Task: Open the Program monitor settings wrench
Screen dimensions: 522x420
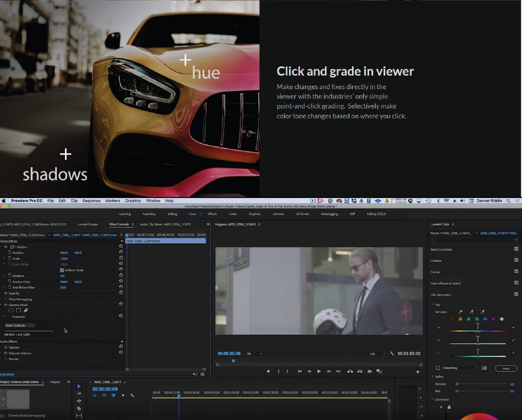Action: pos(392,353)
